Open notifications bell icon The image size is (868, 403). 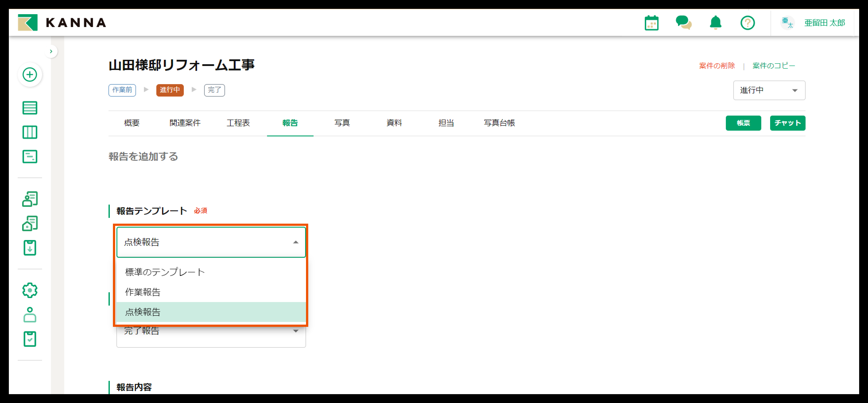click(715, 23)
